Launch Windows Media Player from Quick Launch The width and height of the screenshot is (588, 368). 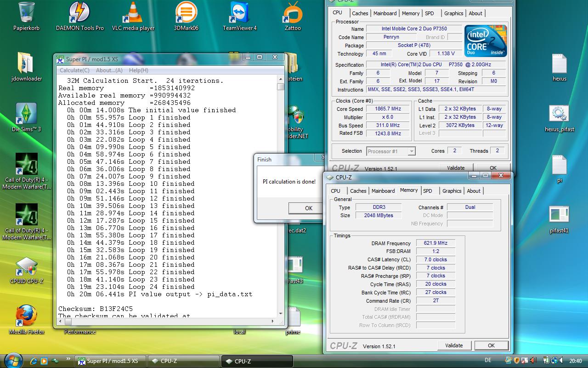click(44, 361)
